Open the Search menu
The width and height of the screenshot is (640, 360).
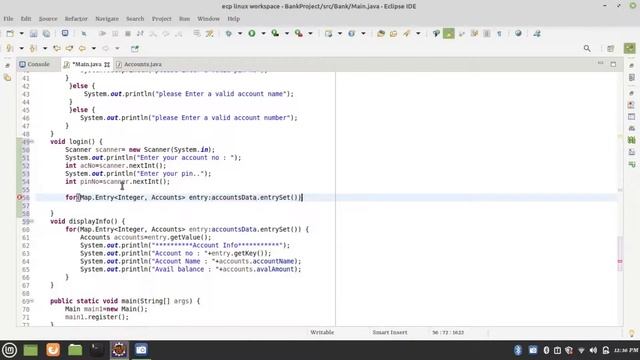point(135,19)
